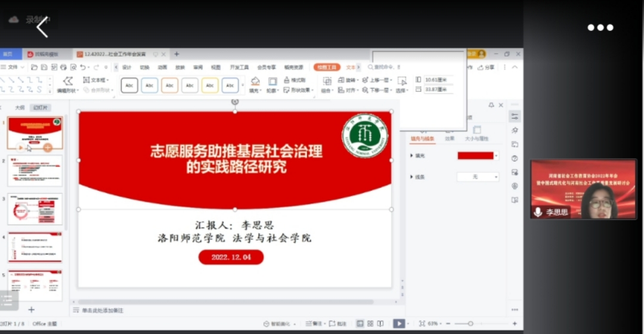Click the save icon in quick toolbar
This screenshot has height=334, width=644.
click(x=44, y=67)
